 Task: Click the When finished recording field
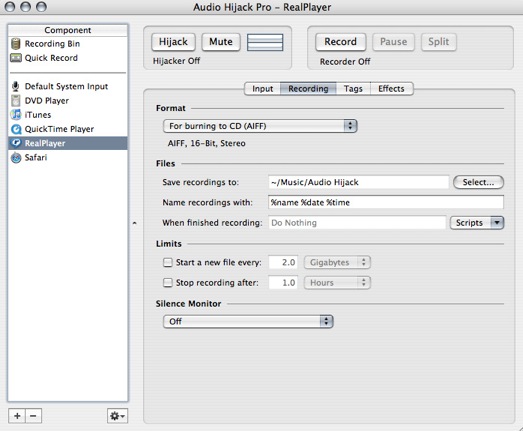[x=357, y=223]
